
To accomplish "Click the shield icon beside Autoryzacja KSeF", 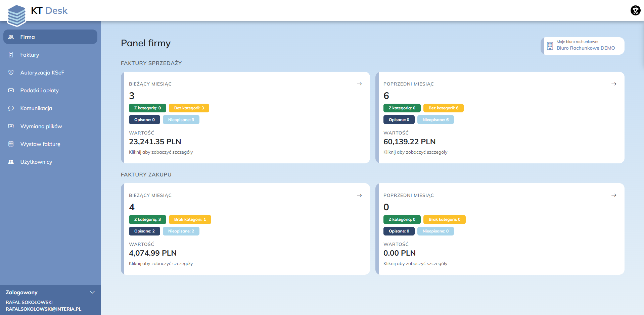I will click(11, 72).
